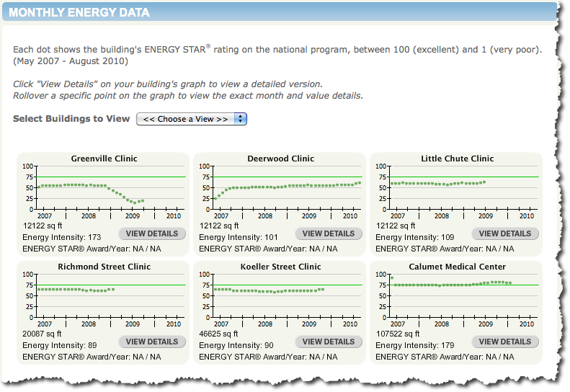Click the Greenville Clinic title
This screenshot has width=570, height=392.
tap(104, 159)
